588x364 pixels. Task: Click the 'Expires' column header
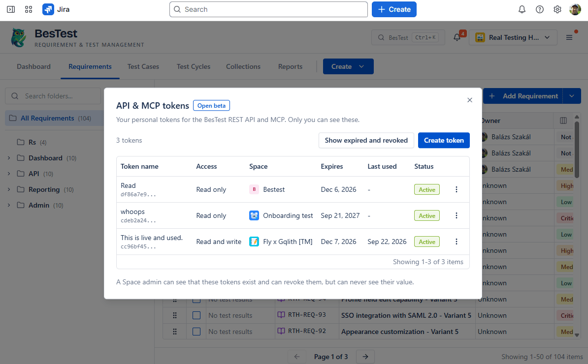tap(331, 167)
